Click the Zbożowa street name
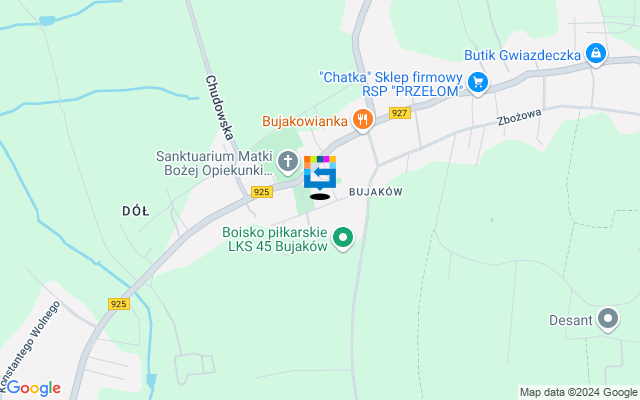 [519, 117]
